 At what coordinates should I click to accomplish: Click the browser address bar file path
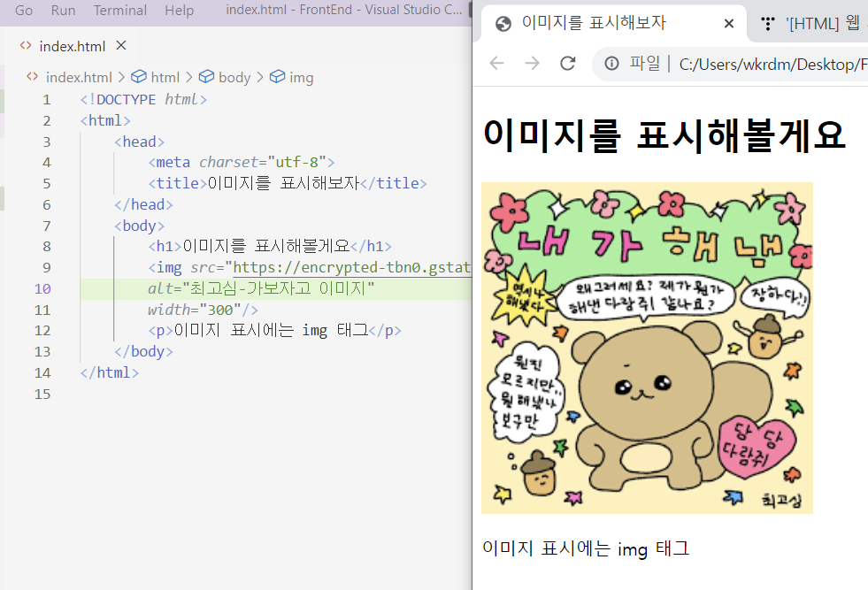[772, 65]
